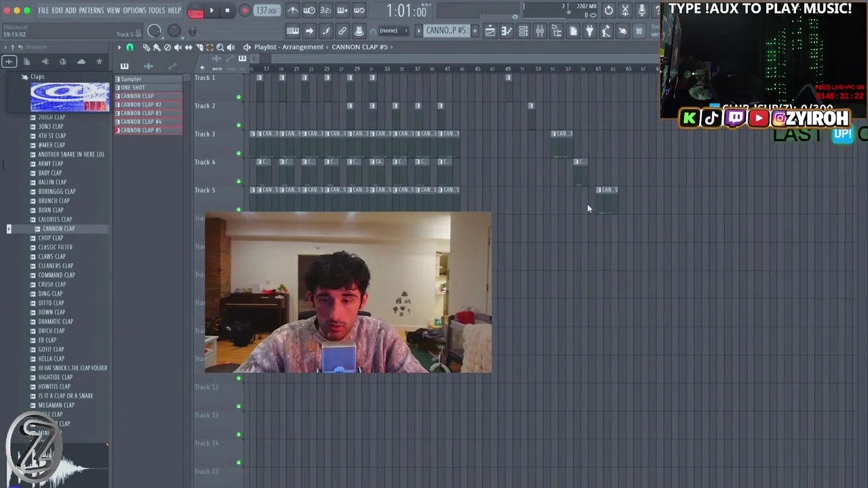Click 'Playlist - Arrangement' breadcrumb
The width and height of the screenshot is (868, 488).
288,47
